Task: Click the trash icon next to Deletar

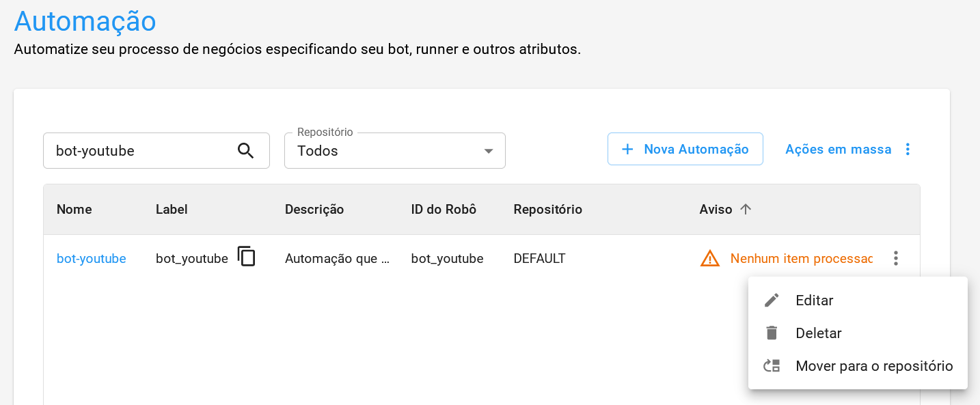Action: [772, 333]
